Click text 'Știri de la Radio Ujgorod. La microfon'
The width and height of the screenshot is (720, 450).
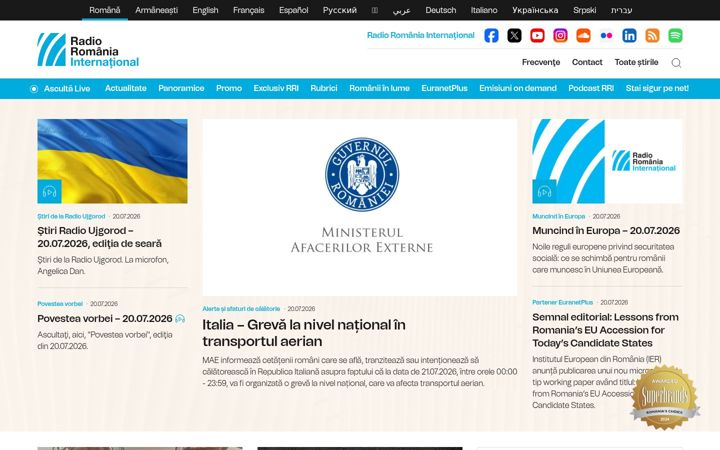(103, 265)
